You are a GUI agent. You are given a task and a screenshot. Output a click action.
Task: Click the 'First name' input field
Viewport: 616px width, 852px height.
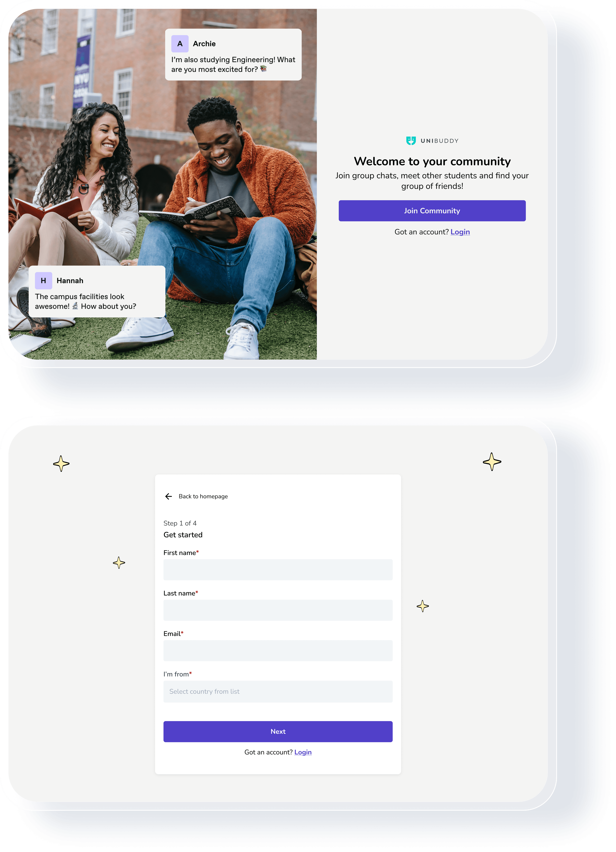point(278,569)
